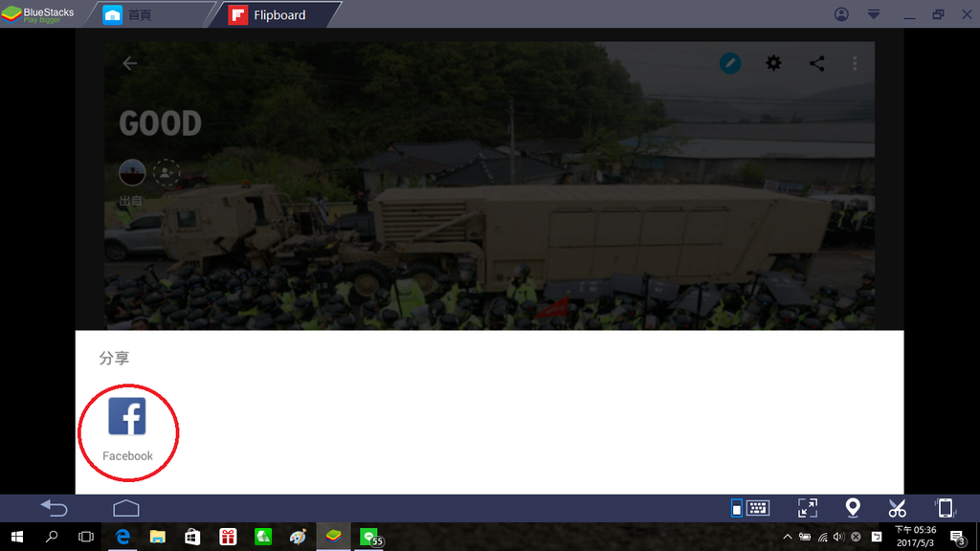
Task: Open the Paint palette app on taskbar
Action: [x=299, y=537]
